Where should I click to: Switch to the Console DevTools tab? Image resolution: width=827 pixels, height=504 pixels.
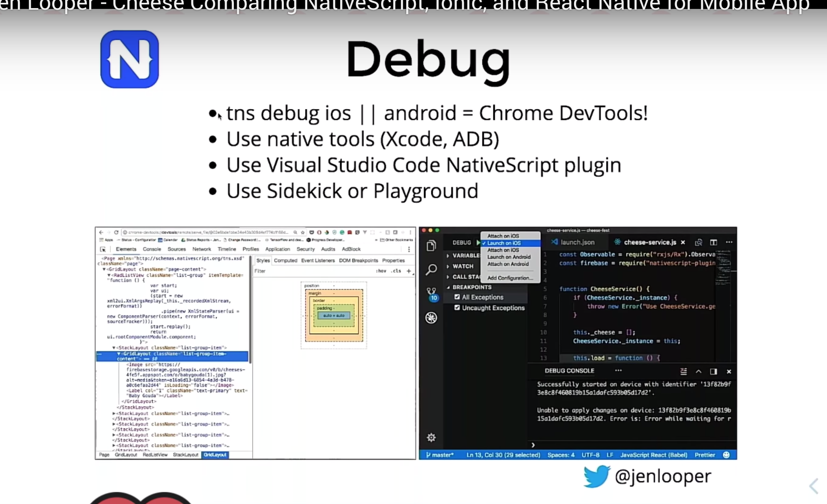click(x=152, y=249)
